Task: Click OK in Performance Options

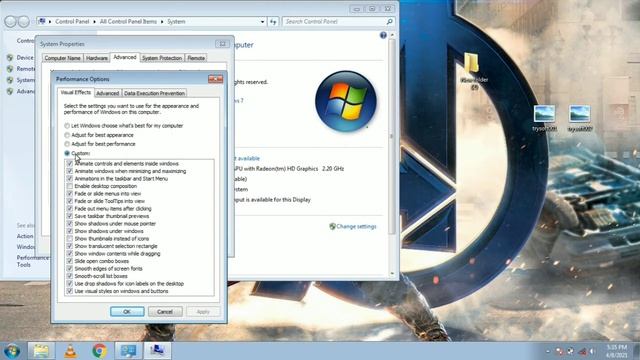Action: [127, 312]
